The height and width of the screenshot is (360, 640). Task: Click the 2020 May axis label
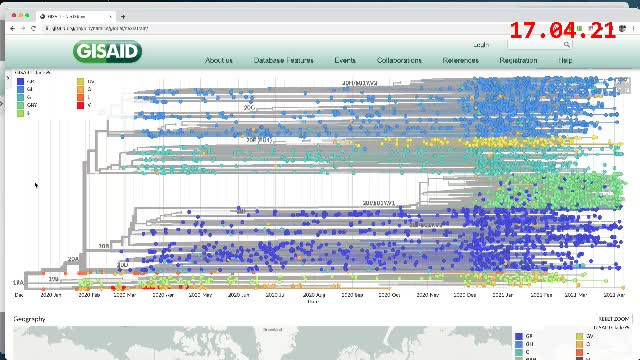point(200,295)
